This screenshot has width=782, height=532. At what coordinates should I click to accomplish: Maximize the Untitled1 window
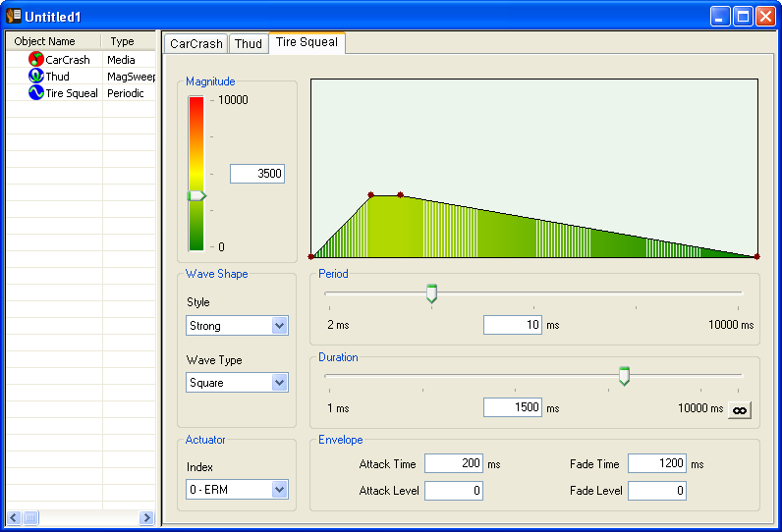pyautogui.click(x=743, y=17)
